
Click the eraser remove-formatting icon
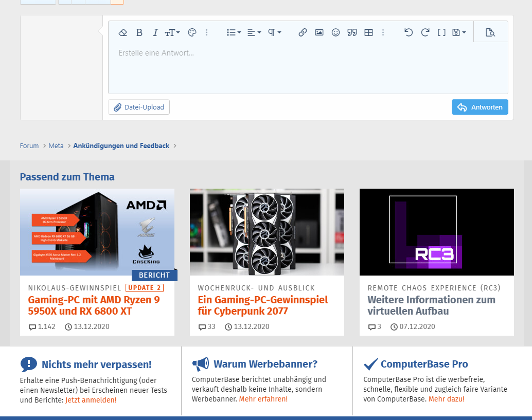(123, 32)
